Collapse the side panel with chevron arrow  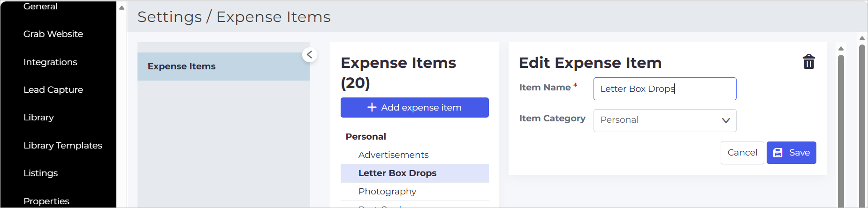click(x=310, y=55)
